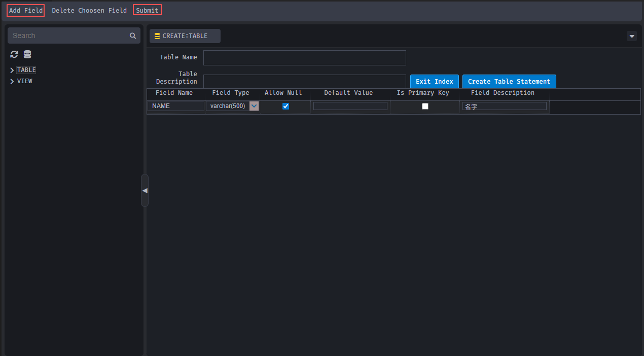644x356 pixels.
Task: Collapse sidebar with the left arrow handle
Action: click(145, 190)
